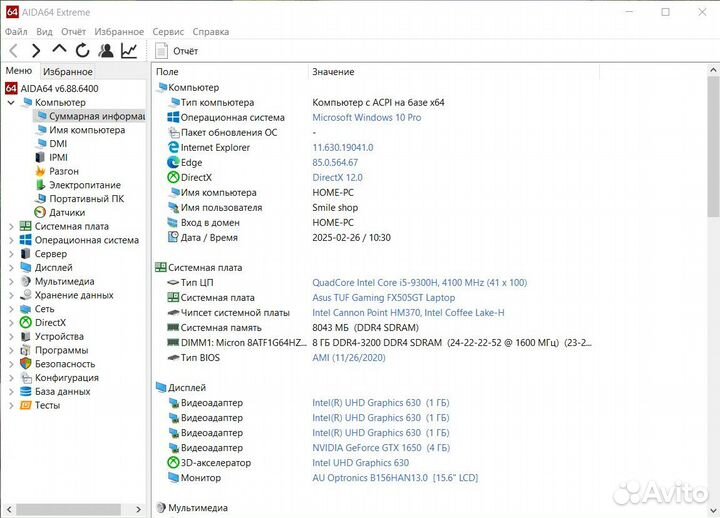Open the AMI (11/26/2020) BIOS link

349,358
